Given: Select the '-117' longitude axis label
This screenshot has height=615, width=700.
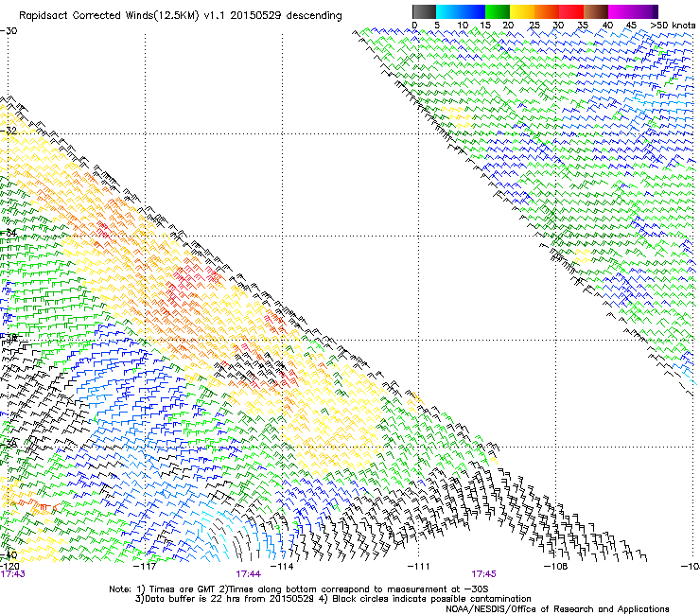Looking at the screenshot, I should tap(146, 567).
